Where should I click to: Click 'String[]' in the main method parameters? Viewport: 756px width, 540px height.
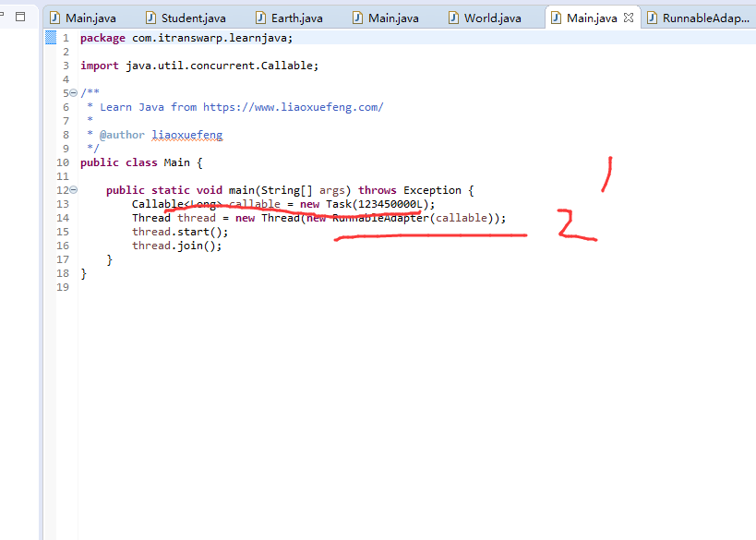pos(286,190)
